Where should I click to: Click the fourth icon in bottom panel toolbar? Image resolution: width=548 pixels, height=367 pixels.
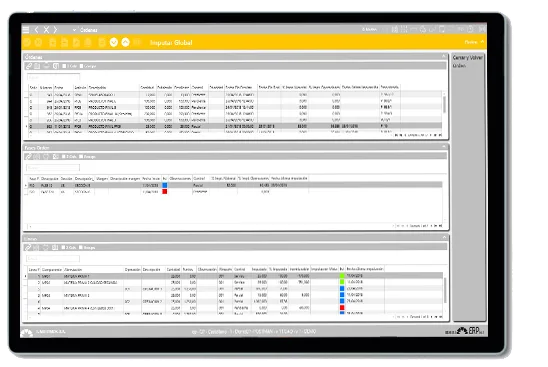tap(55, 247)
